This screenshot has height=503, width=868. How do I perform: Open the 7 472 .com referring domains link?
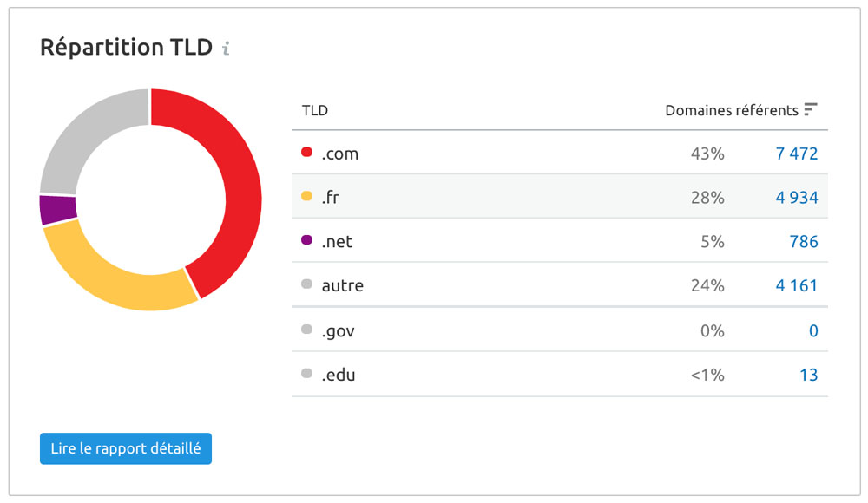797,154
